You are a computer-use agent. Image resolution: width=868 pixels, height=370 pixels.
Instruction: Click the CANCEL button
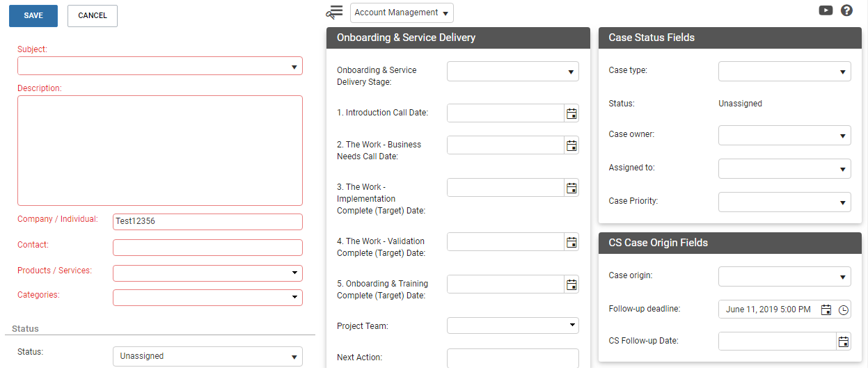click(x=93, y=16)
